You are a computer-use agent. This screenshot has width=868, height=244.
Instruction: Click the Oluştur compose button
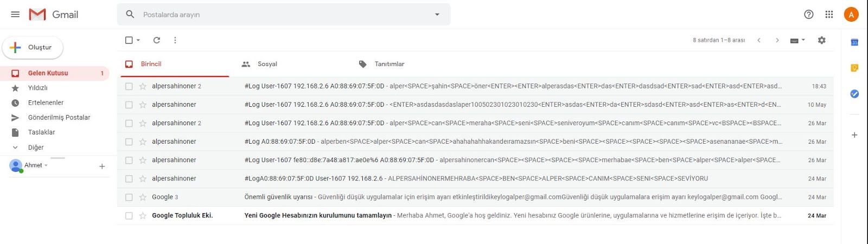[33, 48]
